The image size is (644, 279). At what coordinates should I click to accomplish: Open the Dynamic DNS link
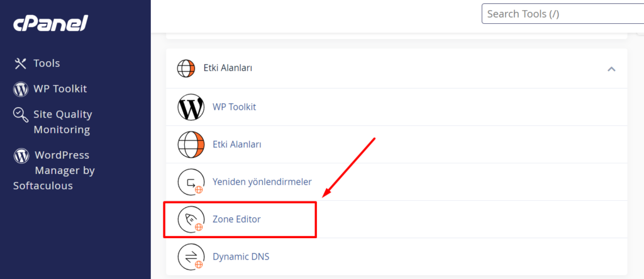tap(241, 257)
